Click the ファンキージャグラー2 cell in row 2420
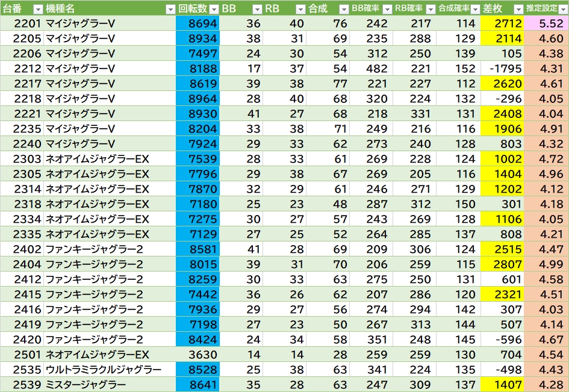This screenshot has height=392, width=569. [110, 340]
